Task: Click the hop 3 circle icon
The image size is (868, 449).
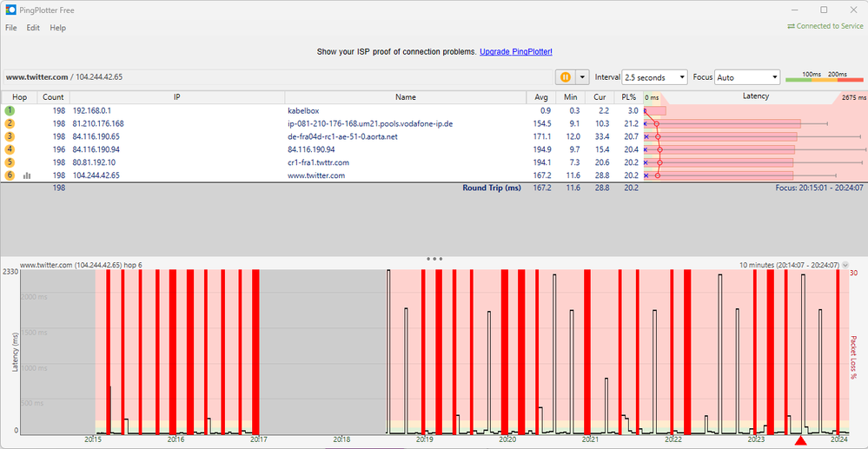Action: pyautogui.click(x=10, y=137)
